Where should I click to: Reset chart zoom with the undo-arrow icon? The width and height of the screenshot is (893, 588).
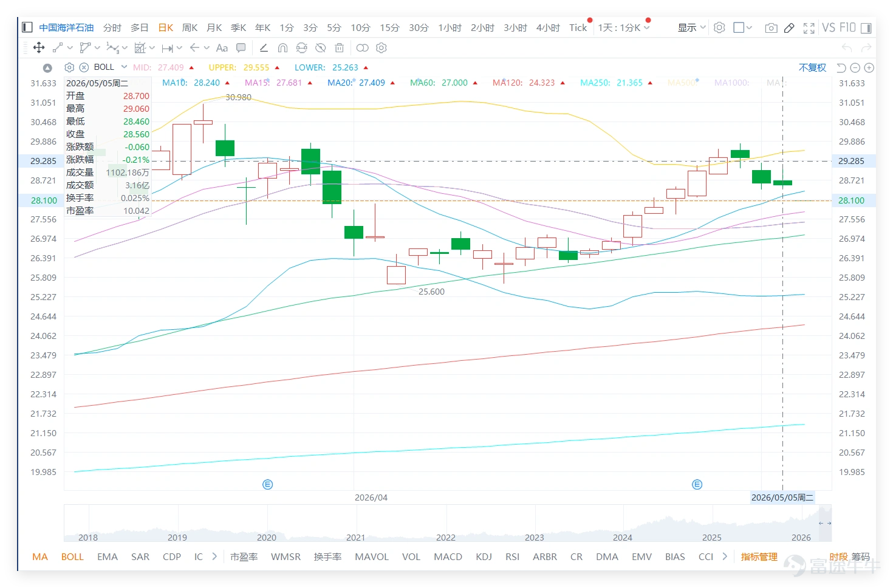pos(841,68)
